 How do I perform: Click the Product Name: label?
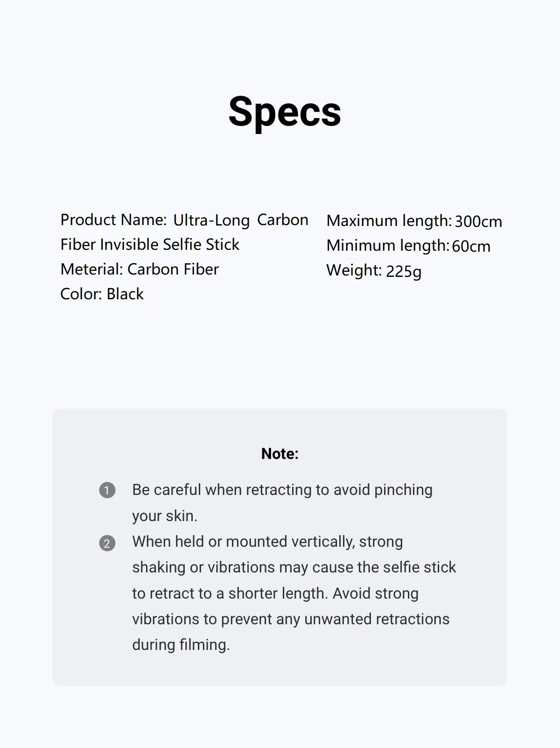113,220
